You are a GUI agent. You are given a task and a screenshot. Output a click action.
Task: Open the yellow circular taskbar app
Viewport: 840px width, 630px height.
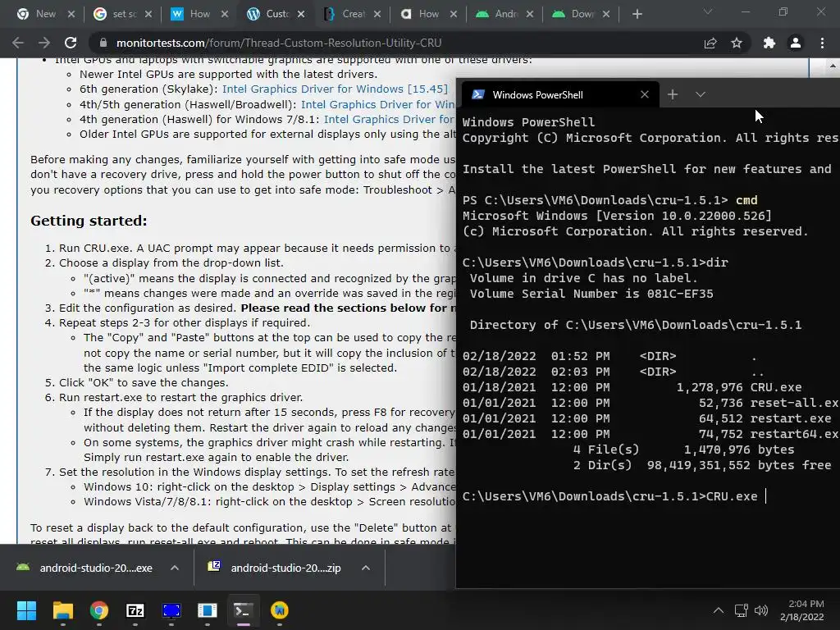point(280,610)
